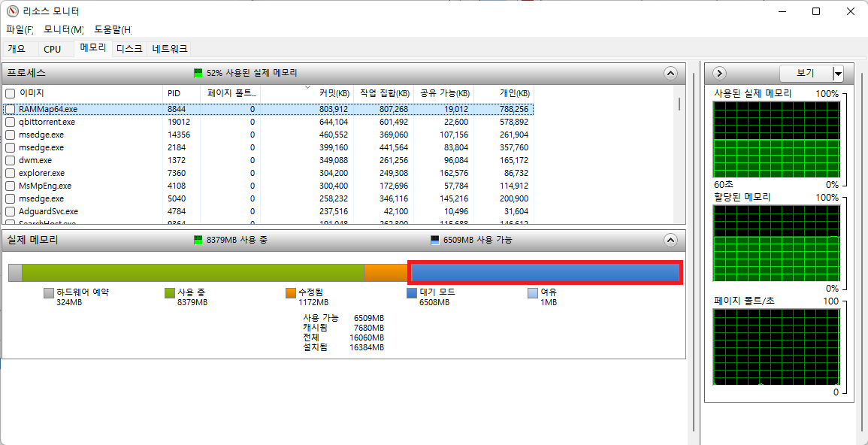Viewport: 868px width, 445px height.
Task: Check msedge.exe PID 5040 checkbox
Action: [x=10, y=198]
